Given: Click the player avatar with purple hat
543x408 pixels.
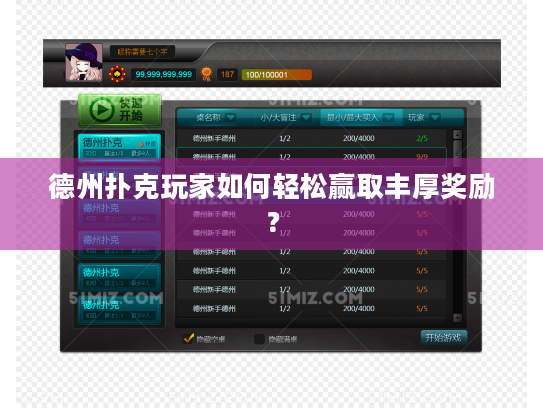Looking at the screenshot, I should (x=84, y=62).
